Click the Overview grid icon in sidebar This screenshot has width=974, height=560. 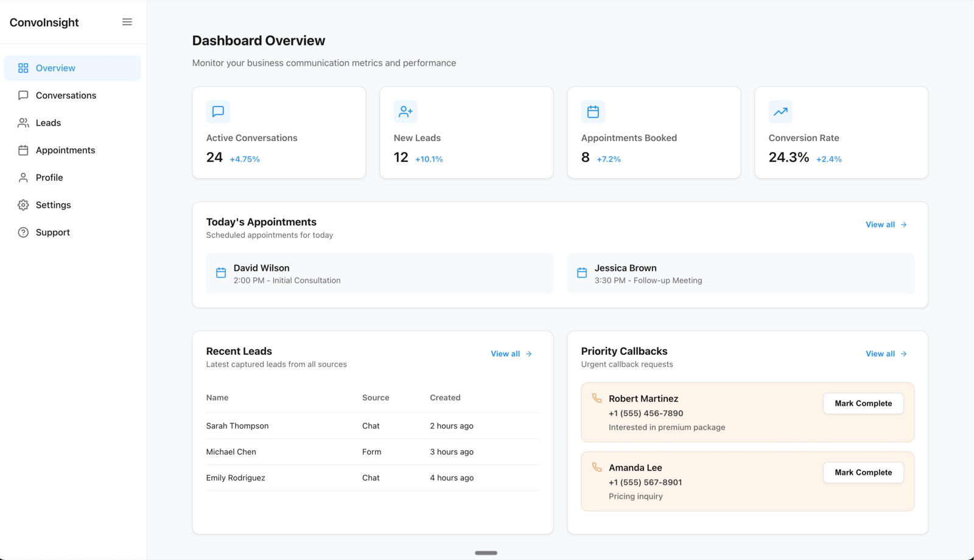[23, 68]
